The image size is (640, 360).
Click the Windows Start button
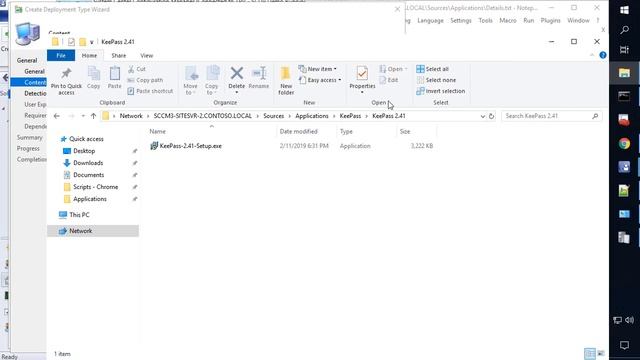(624, 10)
